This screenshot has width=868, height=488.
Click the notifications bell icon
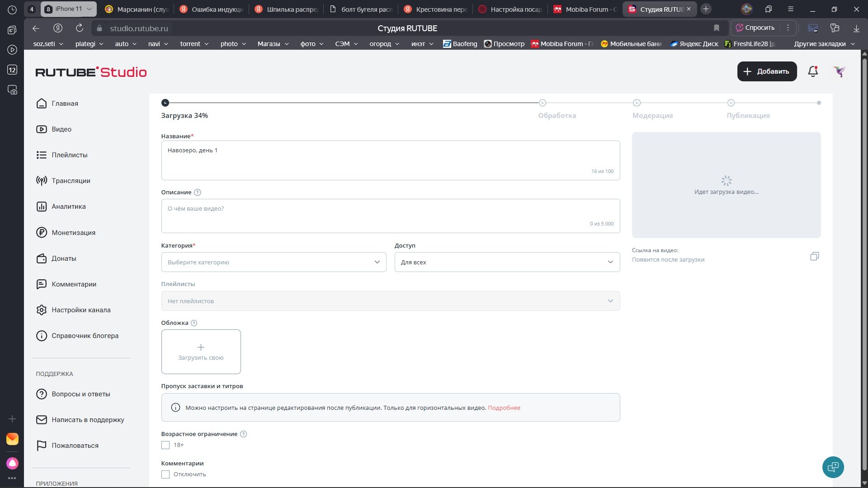[x=813, y=71]
